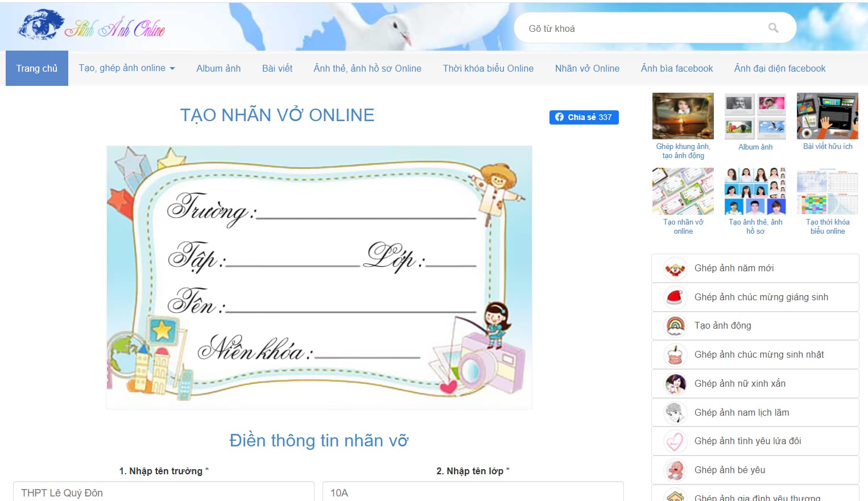Select the rainbow icon beside Tạo ảnh động
868x501 pixels.
(673, 326)
